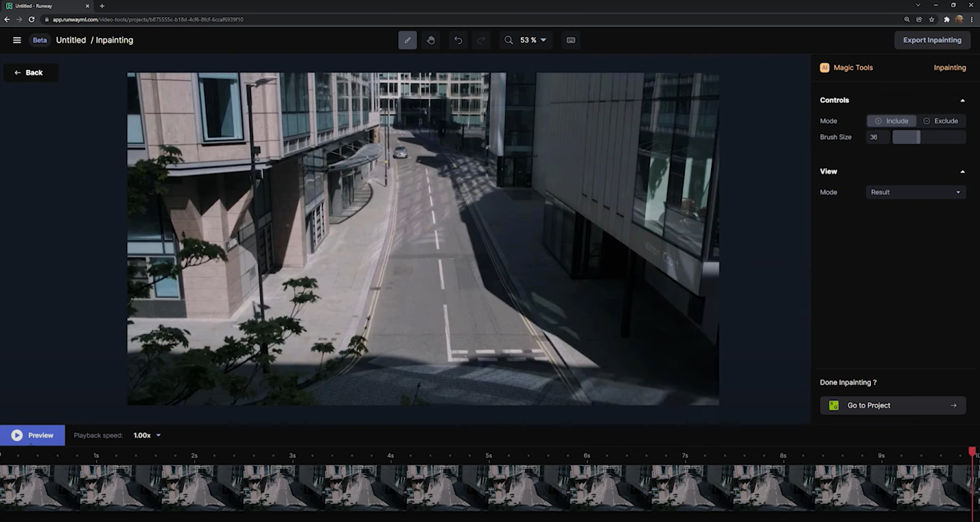Screen dimensions: 980x522
Task: Click the share page icon
Action: 919,20
